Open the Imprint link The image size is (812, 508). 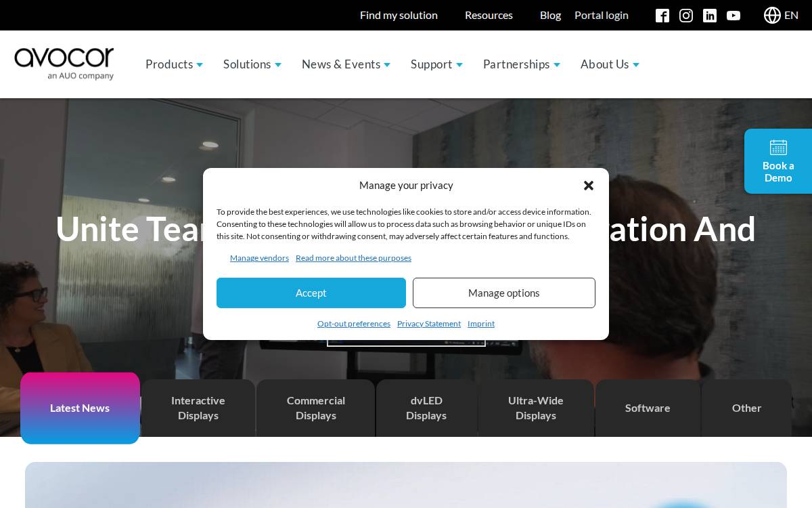coord(481,324)
